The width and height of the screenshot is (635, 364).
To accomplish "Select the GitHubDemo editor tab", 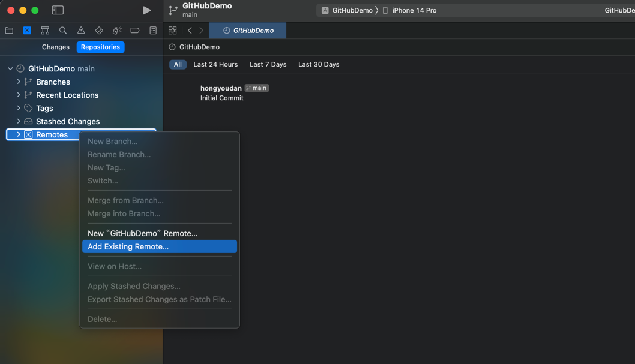I will (248, 31).
